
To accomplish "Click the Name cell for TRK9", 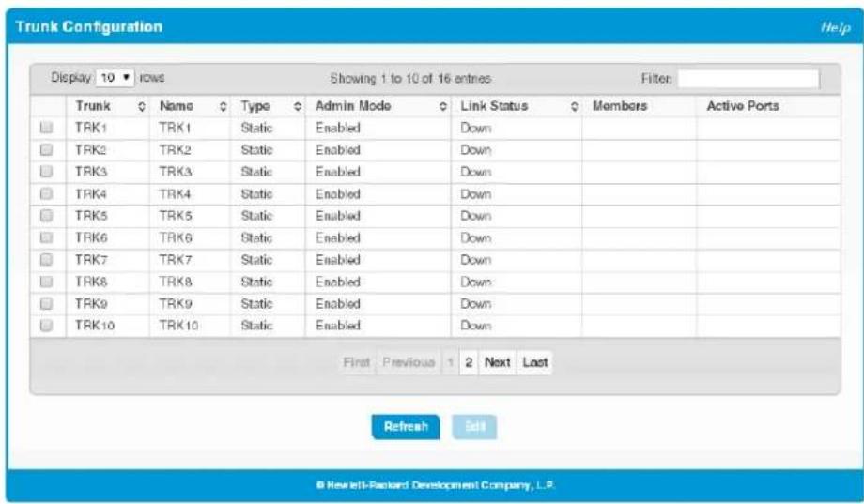I will (176, 303).
